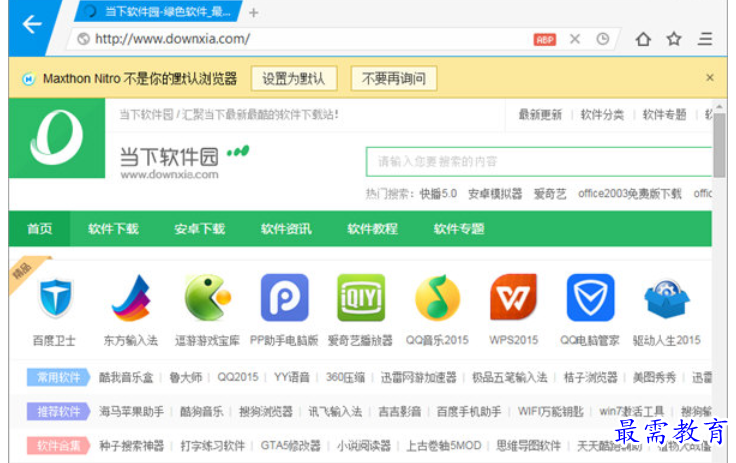Bookmark page with the star icon
This screenshot has height=463, width=736.
[x=674, y=39]
